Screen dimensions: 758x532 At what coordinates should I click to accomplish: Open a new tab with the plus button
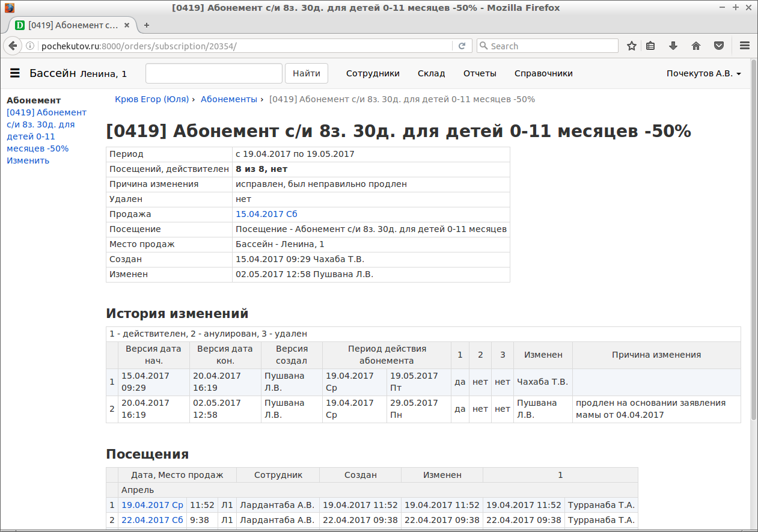[x=146, y=25]
